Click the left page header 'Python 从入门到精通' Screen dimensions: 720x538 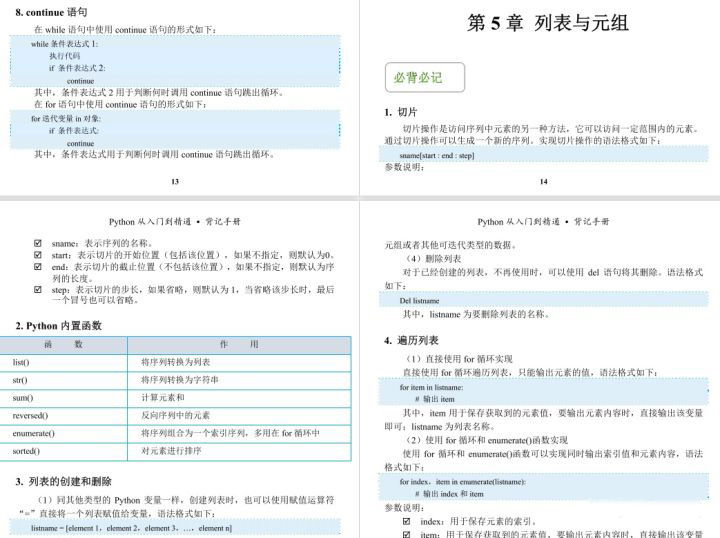pos(150,222)
